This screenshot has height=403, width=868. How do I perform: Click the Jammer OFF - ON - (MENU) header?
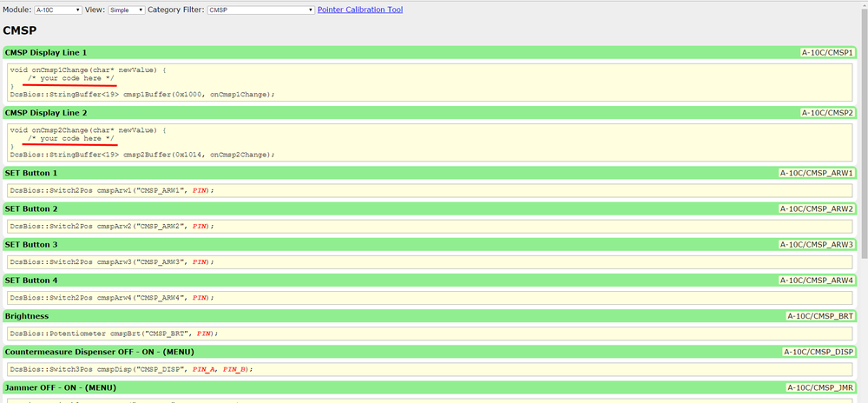[x=430, y=387]
